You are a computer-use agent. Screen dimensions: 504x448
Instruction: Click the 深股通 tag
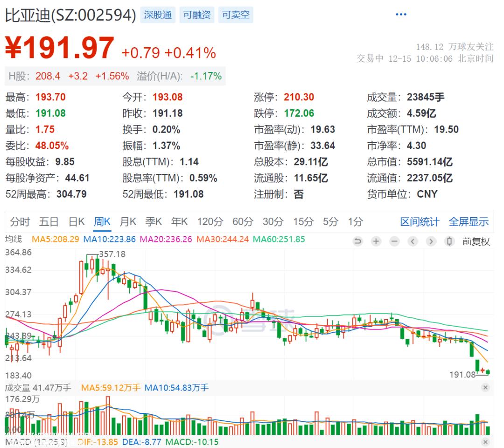158,15
